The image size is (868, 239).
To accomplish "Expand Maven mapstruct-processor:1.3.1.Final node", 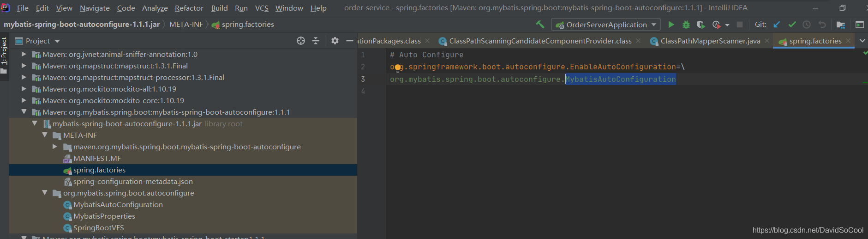I will pos(24,77).
